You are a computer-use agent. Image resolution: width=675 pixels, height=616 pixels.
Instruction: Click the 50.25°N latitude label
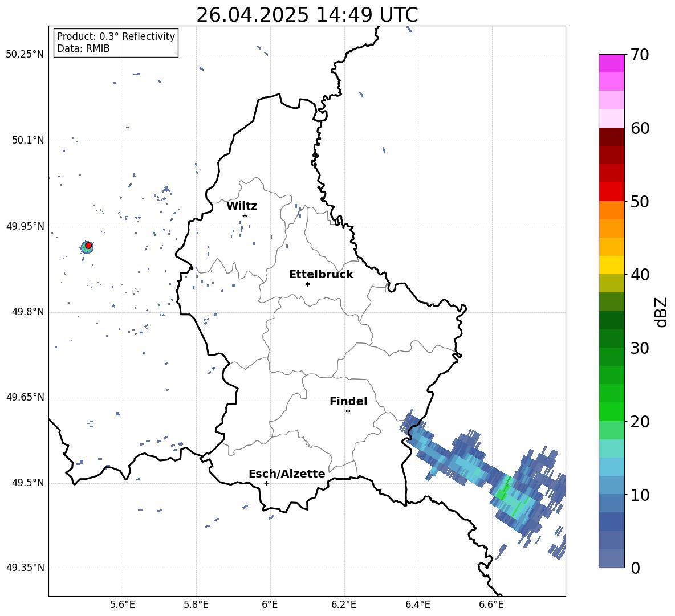25,55
